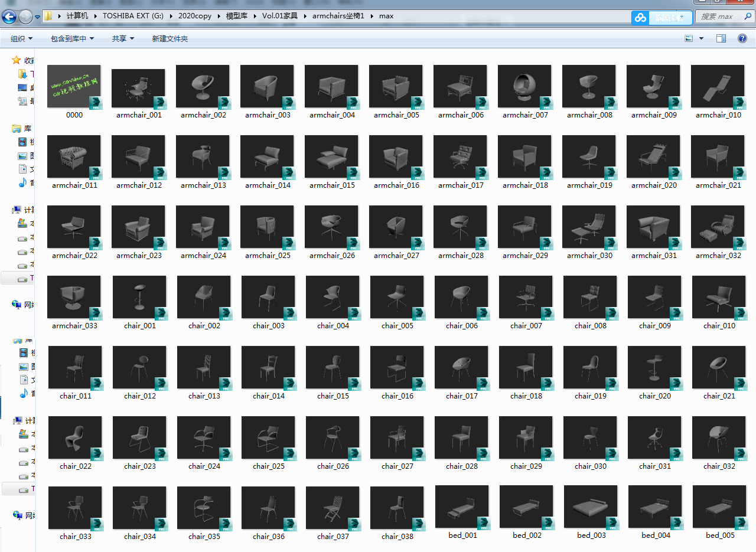The width and height of the screenshot is (756, 552).
Task: Click the Forward navigation arrow
Action: pyautogui.click(x=25, y=17)
